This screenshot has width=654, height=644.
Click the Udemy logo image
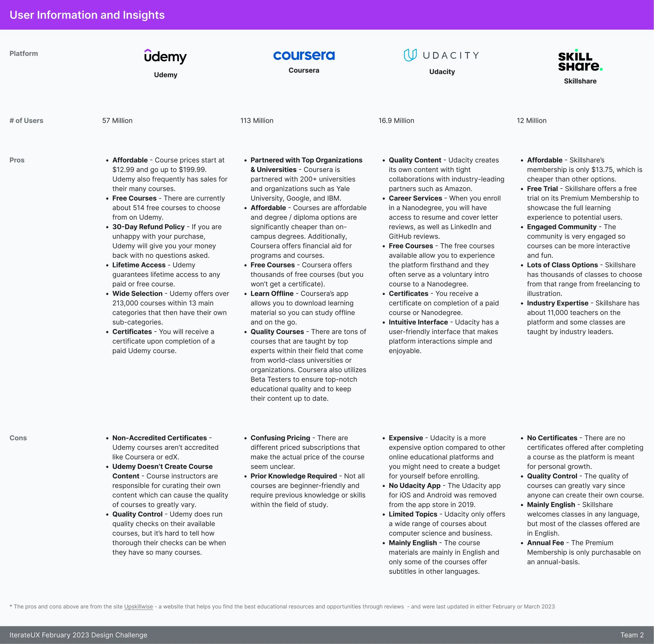pos(165,57)
